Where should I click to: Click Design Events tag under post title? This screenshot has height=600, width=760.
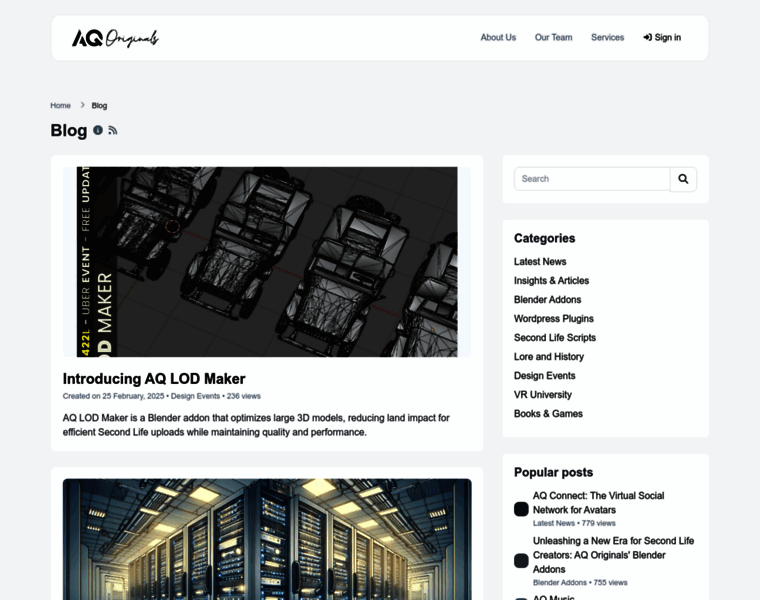click(x=195, y=396)
